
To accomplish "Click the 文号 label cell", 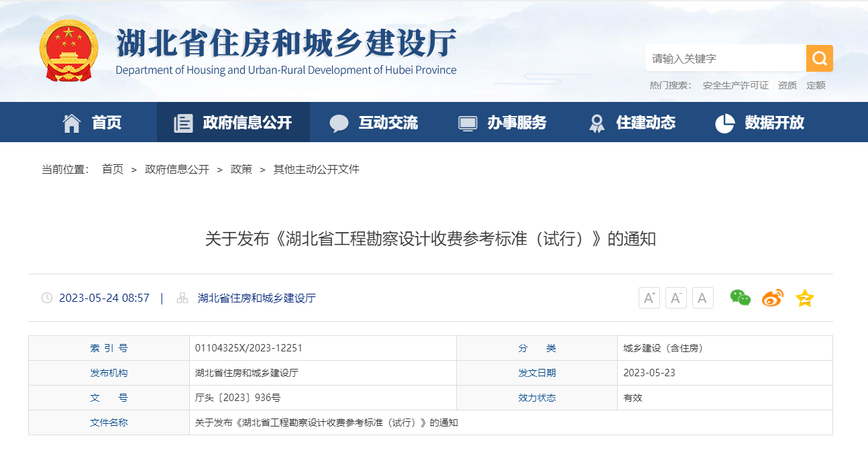I will (109, 398).
